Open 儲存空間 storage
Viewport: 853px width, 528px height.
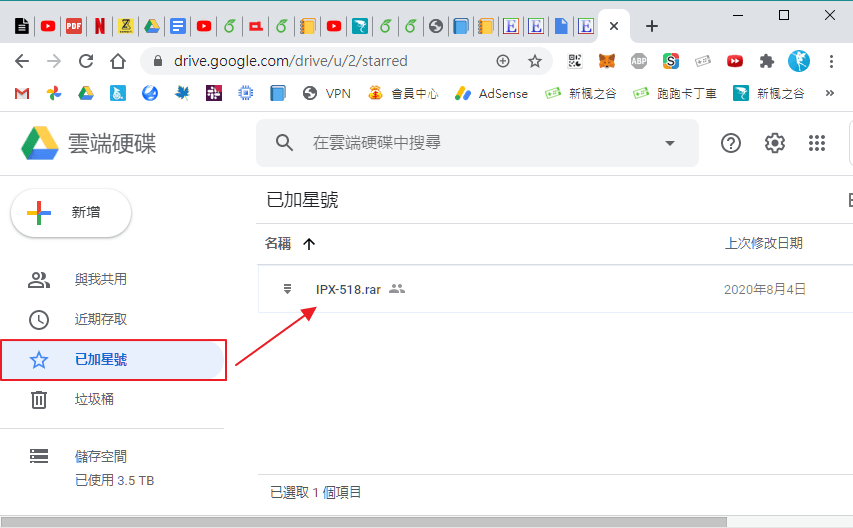click(101, 456)
